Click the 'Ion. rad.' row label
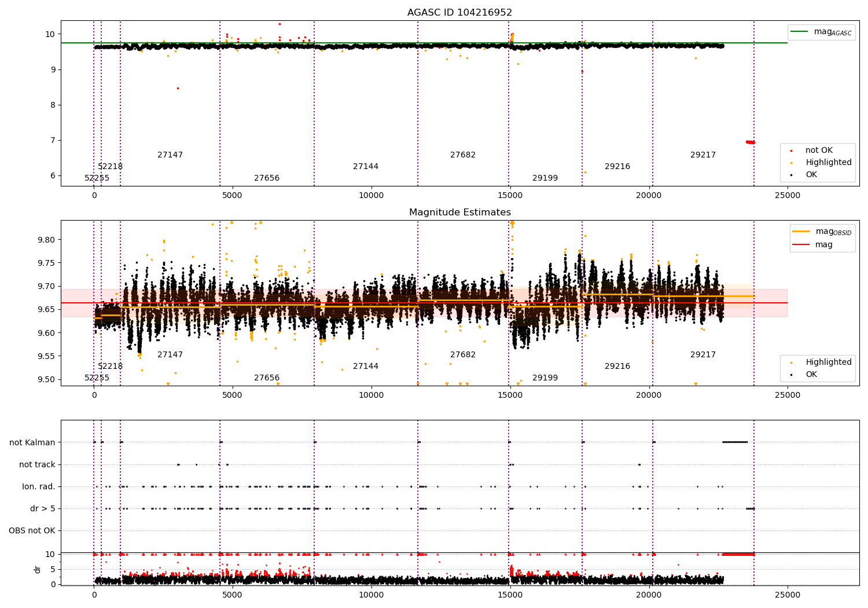The image size is (868, 608). coord(39,486)
